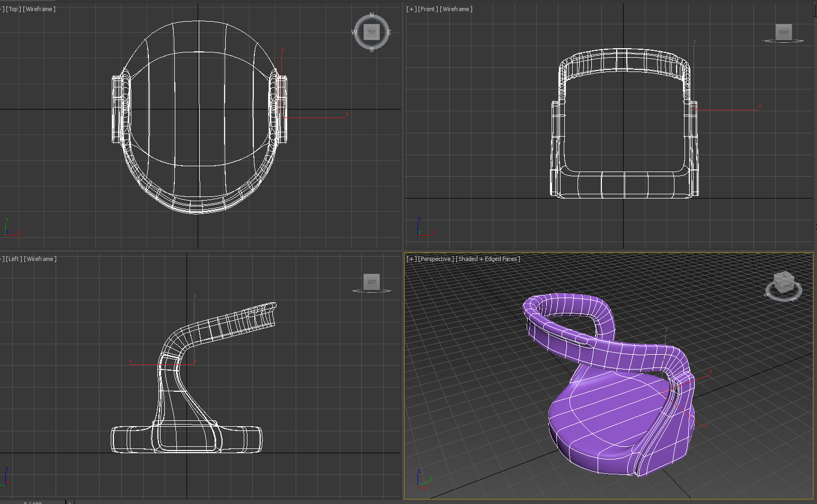Open the [Wireframe] shading menu in Top viewport
817x504 pixels.
[39, 9]
